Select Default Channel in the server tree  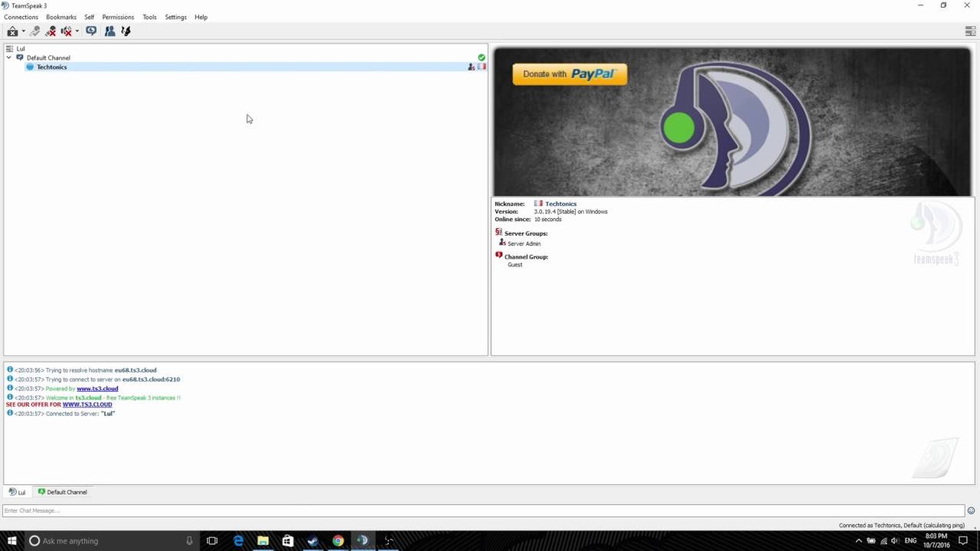pyautogui.click(x=48, y=57)
